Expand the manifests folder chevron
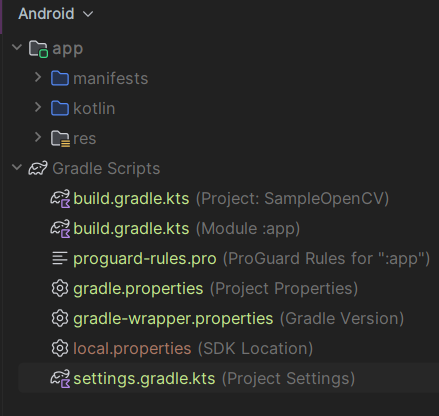Viewport: 439px width, 416px height. pyautogui.click(x=38, y=78)
